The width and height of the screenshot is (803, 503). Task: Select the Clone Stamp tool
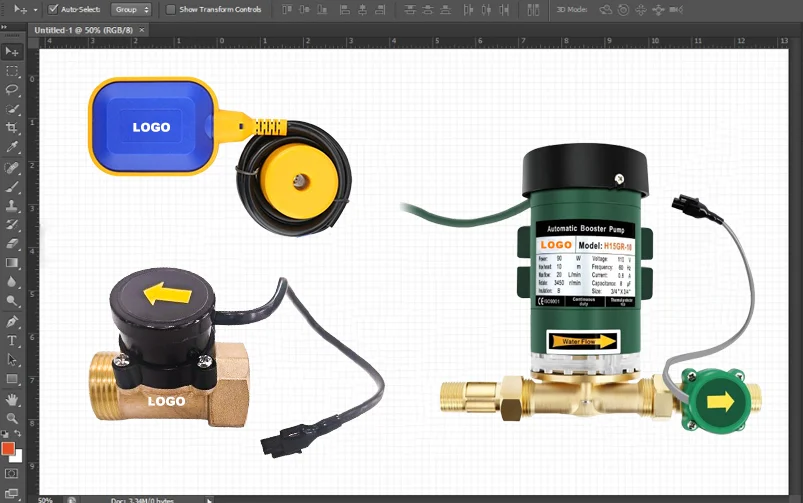12,205
